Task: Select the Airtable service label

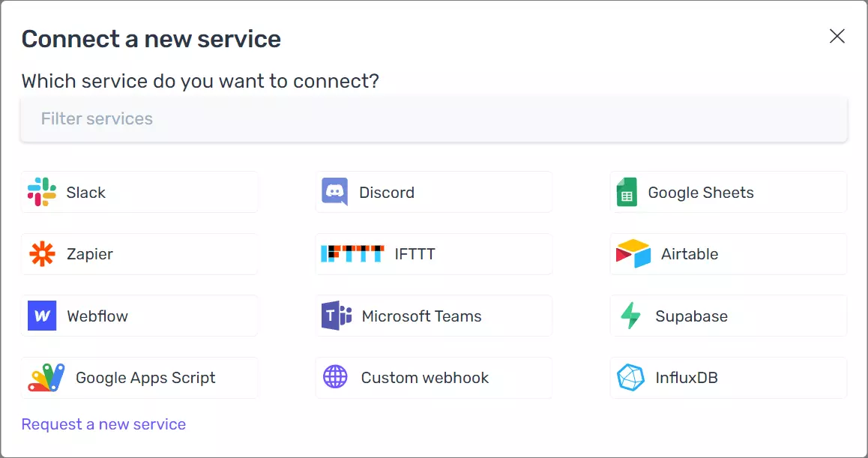Action: pos(690,254)
